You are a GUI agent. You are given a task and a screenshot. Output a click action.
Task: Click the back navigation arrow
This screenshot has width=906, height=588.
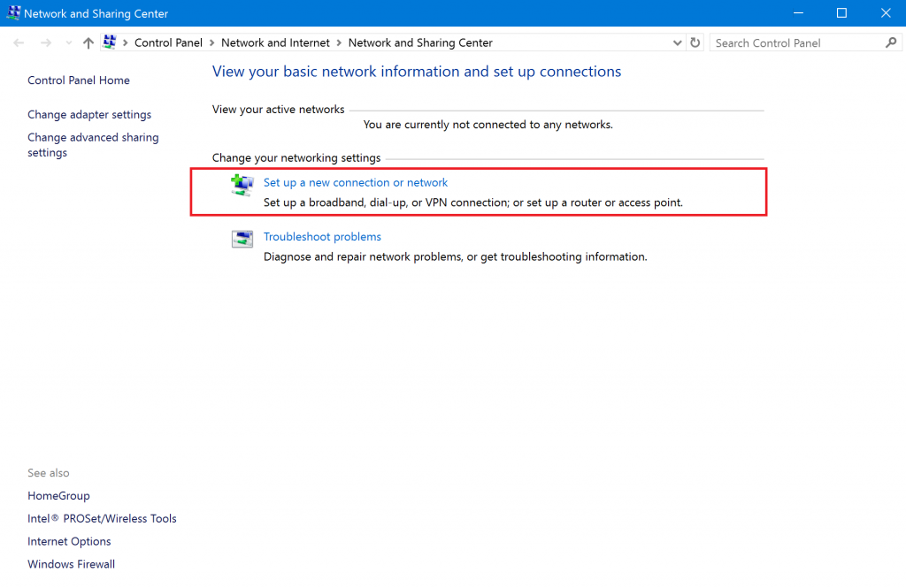point(18,42)
